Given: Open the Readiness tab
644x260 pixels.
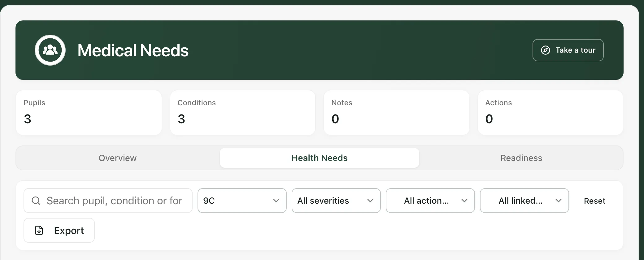Looking at the screenshot, I should pyautogui.click(x=521, y=158).
